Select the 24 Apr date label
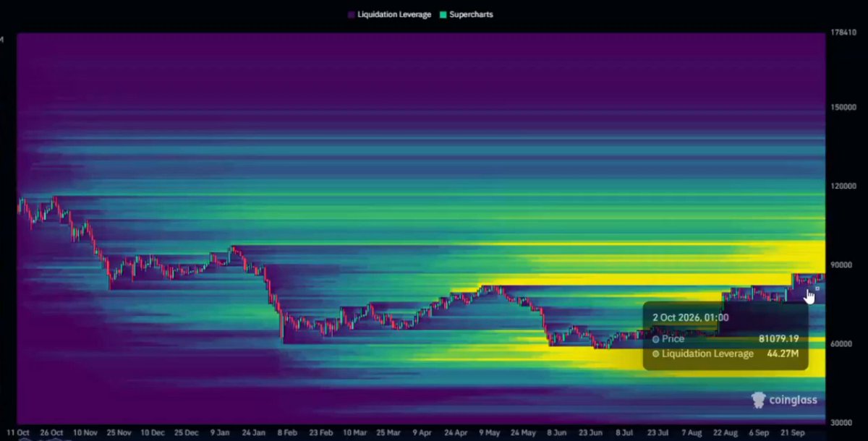This screenshot has height=441, width=868. pyautogui.click(x=456, y=432)
